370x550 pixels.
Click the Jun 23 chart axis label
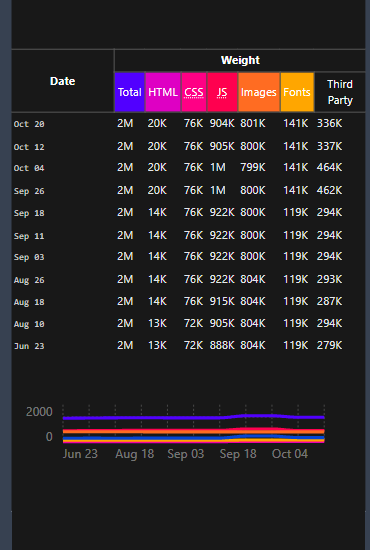coord(80,454)
